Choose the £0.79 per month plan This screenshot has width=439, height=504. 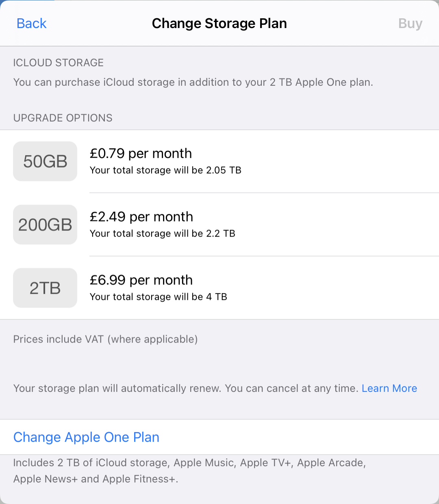[x=141, y=154]
